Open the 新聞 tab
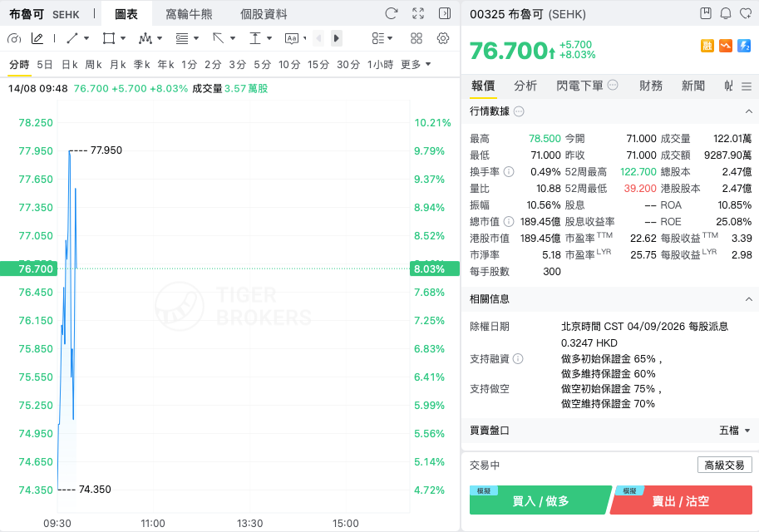The image size is (759, 532). pos(693,86)
